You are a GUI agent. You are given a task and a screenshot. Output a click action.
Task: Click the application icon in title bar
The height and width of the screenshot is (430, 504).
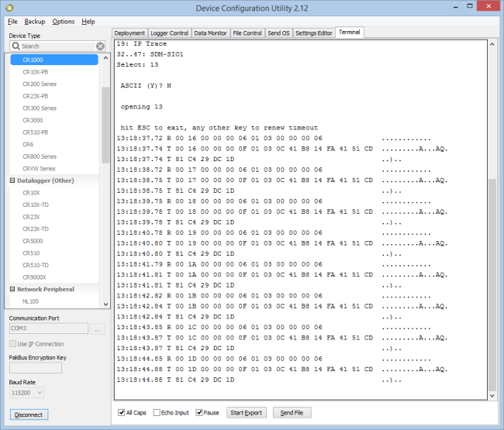click(9, 8)
